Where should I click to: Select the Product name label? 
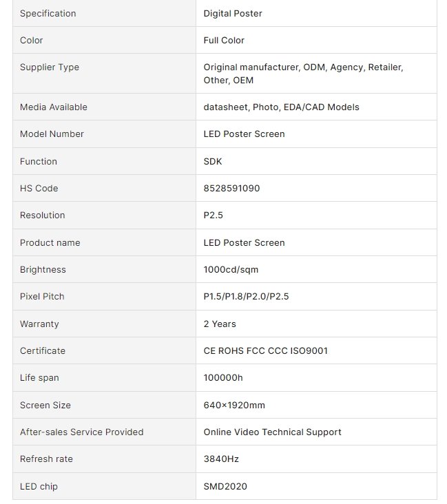pyautogui.click(x=50, y=242)
